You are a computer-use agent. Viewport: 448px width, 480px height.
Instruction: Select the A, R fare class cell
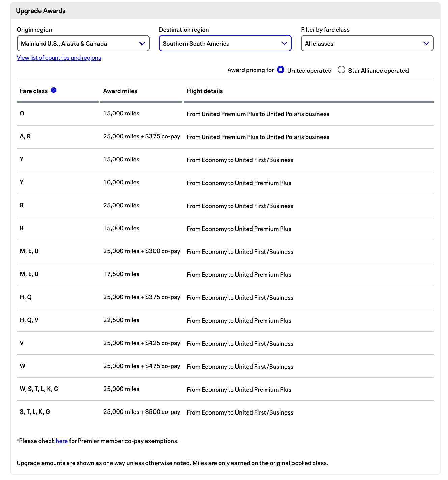[25, 136]
